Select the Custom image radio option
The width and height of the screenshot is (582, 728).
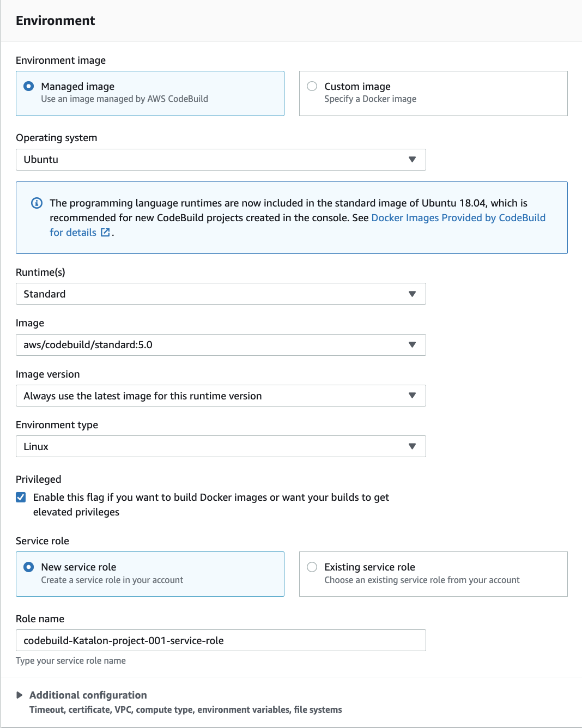point(312,87)
